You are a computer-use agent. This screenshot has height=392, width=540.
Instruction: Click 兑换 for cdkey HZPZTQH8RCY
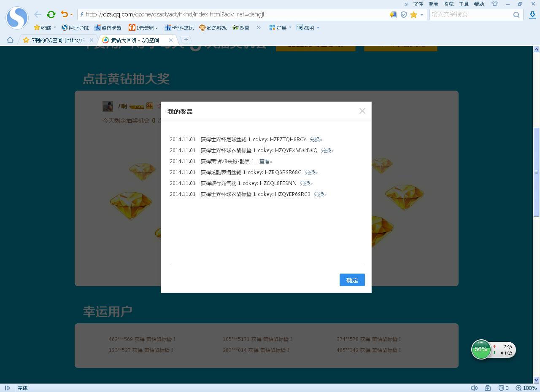click(316, 140)
